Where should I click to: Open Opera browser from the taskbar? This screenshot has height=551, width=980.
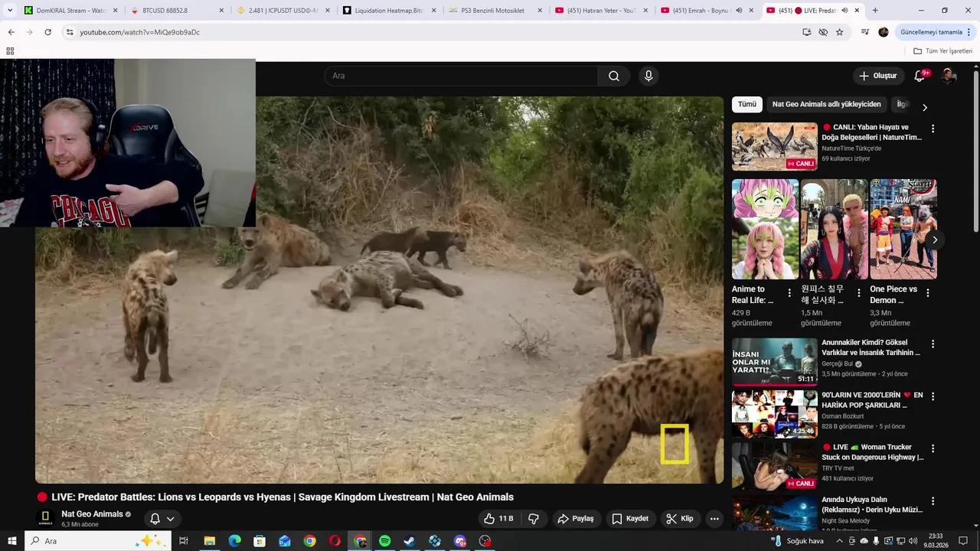coord(335,541)
